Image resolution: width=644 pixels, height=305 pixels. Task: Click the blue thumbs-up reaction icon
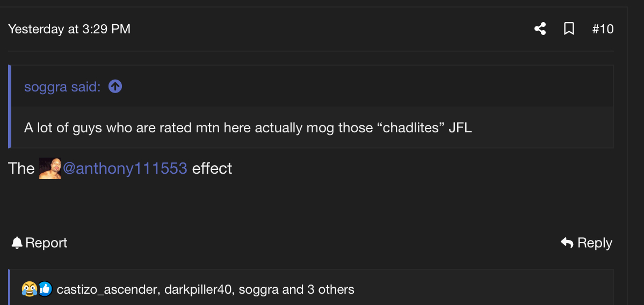click(x=45, y=289)
